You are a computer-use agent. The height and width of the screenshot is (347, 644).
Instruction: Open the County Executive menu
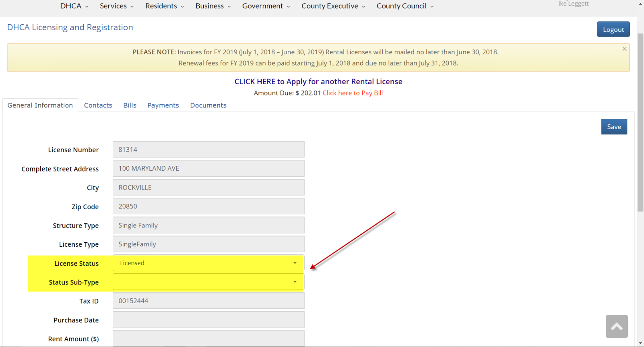click(x=333, y=6)
